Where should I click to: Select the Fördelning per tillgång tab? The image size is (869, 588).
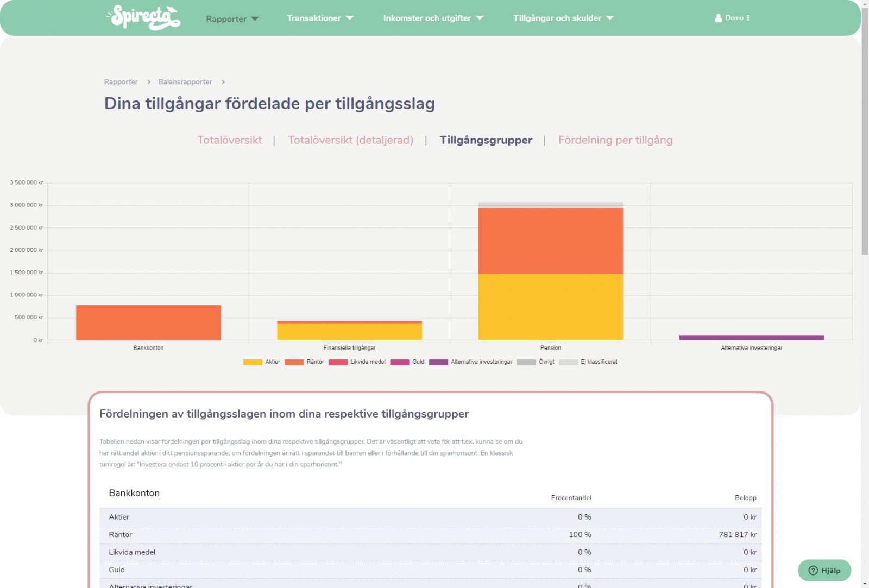point(616,140)
